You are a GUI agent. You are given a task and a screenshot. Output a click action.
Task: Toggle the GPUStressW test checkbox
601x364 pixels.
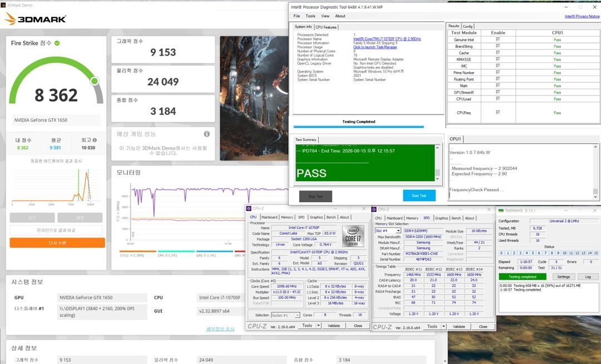[498, 92]
